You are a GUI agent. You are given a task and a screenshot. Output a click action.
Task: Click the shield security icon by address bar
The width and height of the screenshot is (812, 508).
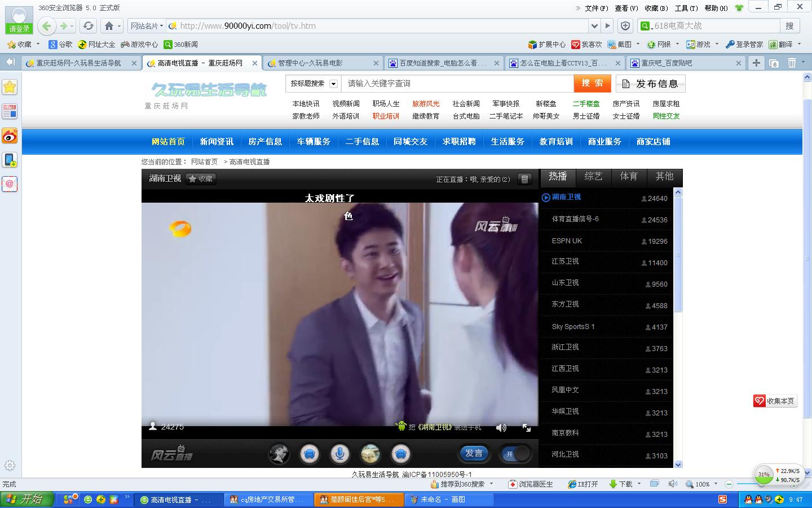click(x=625, y=25)
